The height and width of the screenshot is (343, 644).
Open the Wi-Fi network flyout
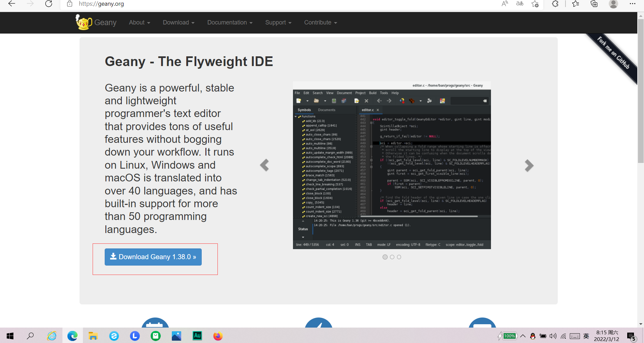563,336
